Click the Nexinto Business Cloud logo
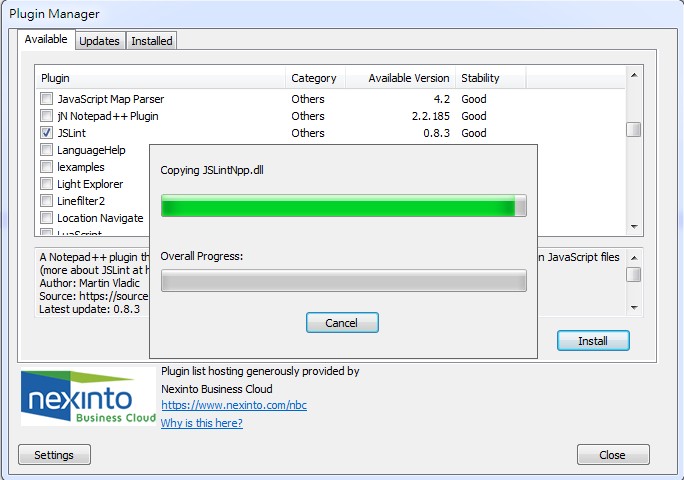This screenshot has height=480, width=684. (89, 398)
